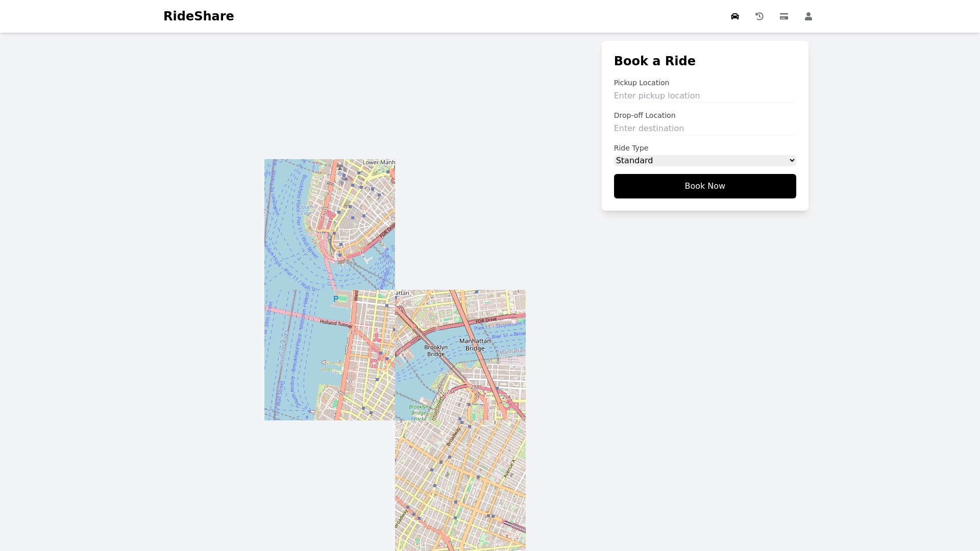Click the Pickup Location label
The width and height of the screenshot is (980, 551).
click(641, 83)
